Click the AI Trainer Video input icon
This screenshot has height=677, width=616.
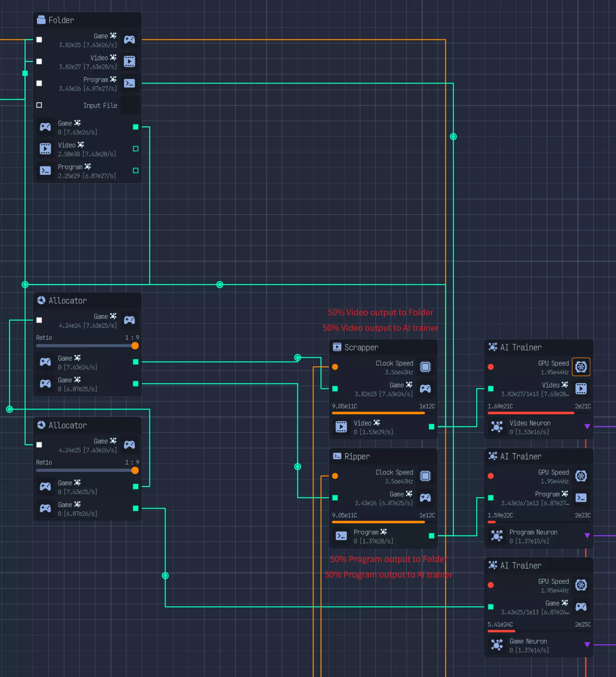(581, 389)
